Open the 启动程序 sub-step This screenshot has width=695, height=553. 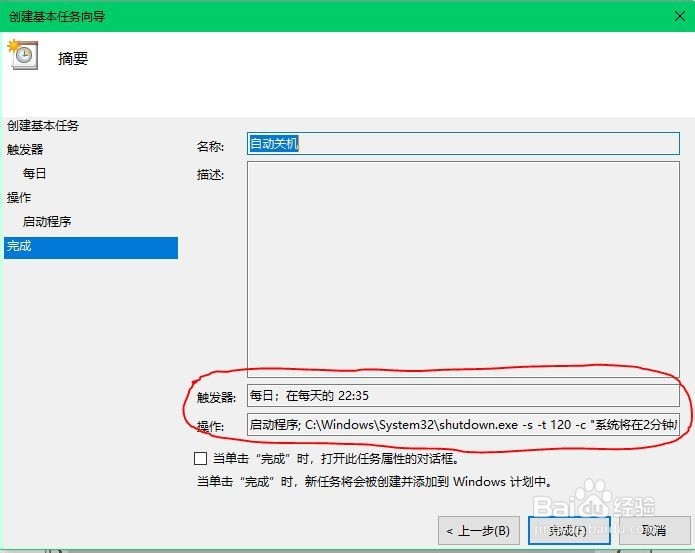tap(47, 222)
